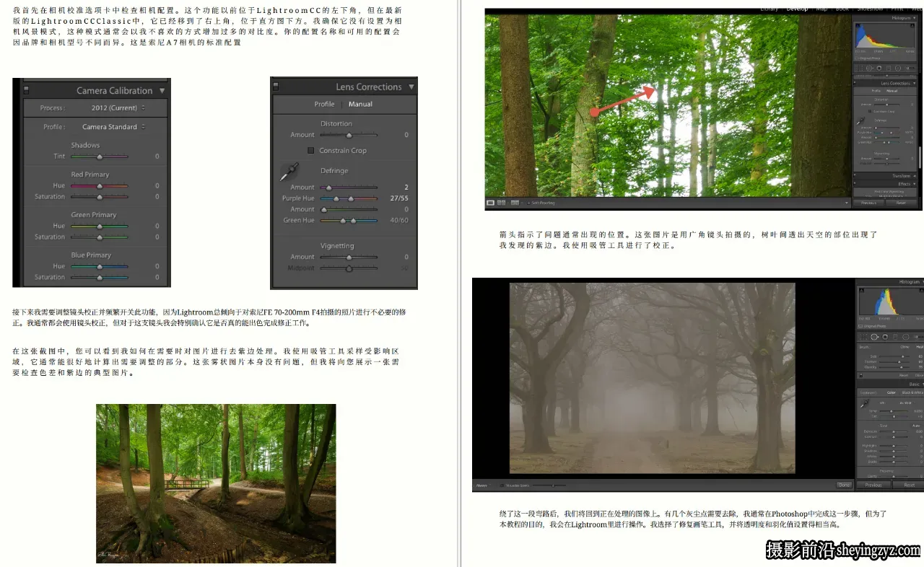Collapse the enlarged Lens Corrections panel triangle

tap(411, 87)
